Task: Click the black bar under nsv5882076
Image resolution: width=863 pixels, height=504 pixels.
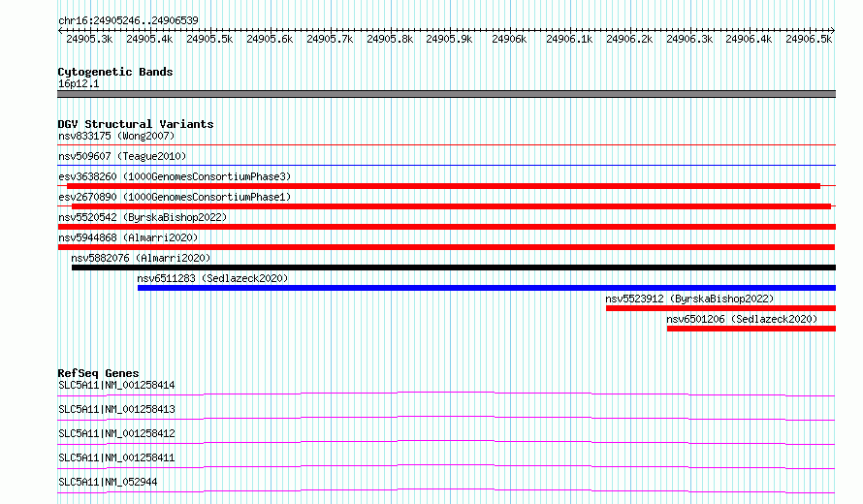Action: [454, 268]
